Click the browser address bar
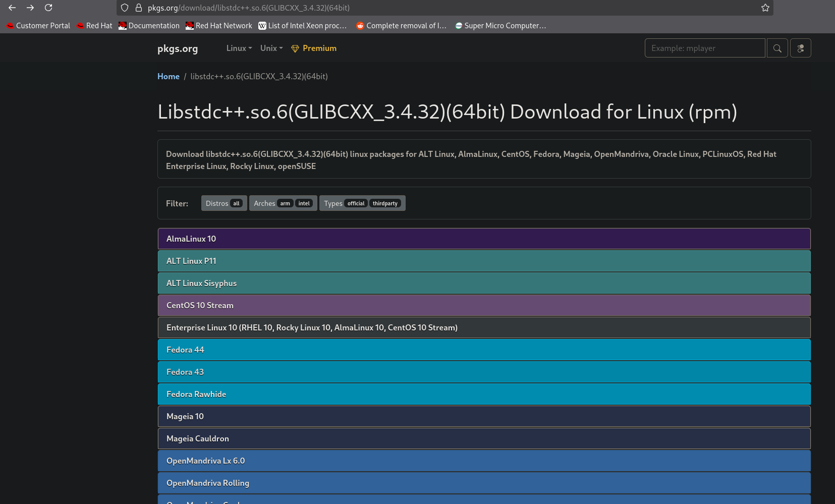 [x=444, y=8]
